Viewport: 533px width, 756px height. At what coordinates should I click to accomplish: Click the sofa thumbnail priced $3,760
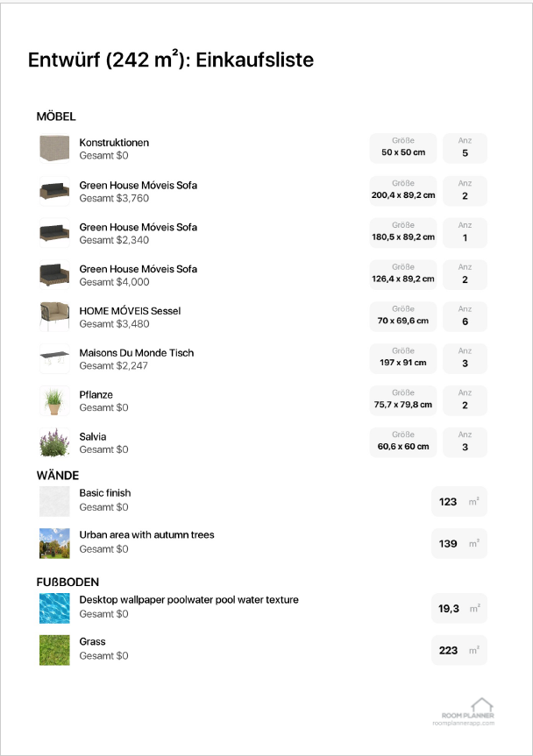(53, 190)
